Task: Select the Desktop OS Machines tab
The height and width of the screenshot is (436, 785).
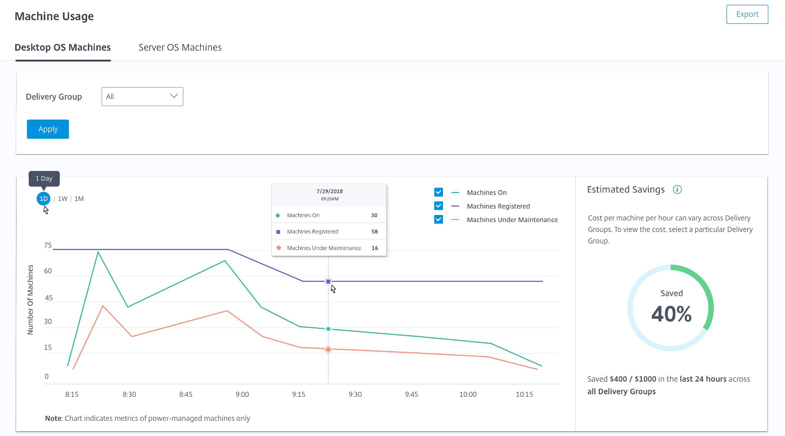Action: (62, 47)
